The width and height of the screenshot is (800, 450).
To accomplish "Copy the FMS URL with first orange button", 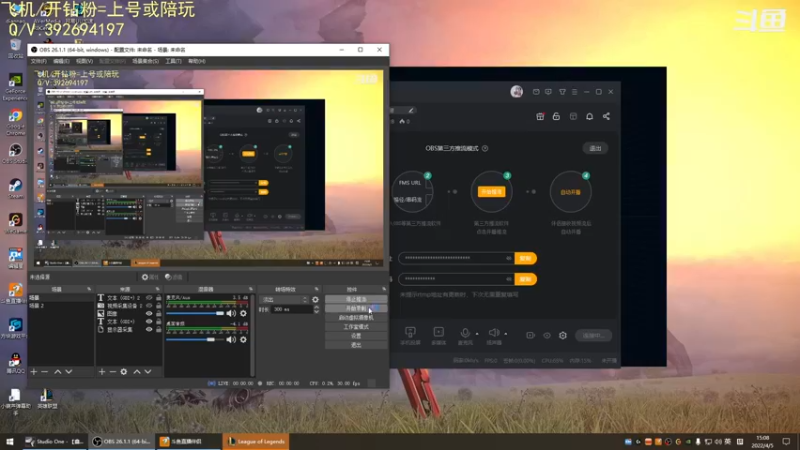I will pyautogui.click(x=526, y=258).
